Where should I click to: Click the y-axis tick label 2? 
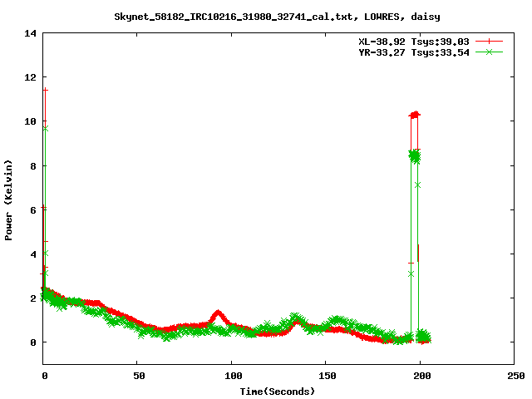(33, 298)
